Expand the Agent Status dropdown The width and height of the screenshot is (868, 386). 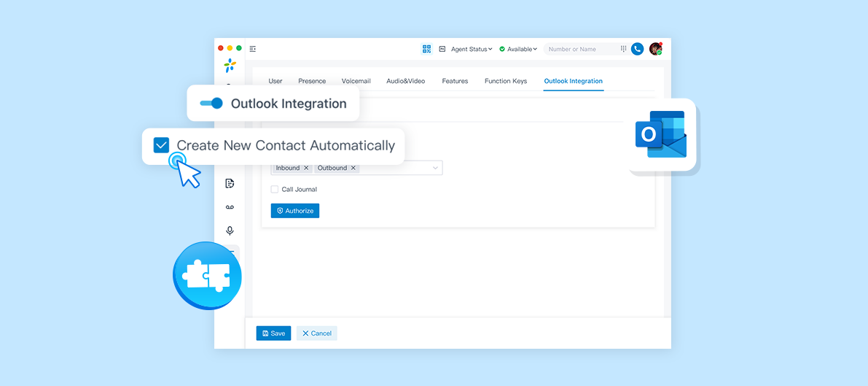(x=472, y=49)
